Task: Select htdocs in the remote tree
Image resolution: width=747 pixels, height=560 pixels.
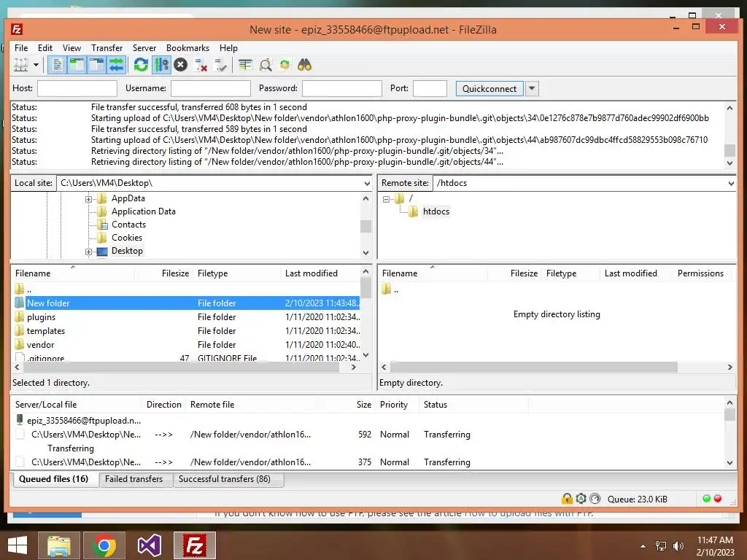Action: click(x=436, y=211)
